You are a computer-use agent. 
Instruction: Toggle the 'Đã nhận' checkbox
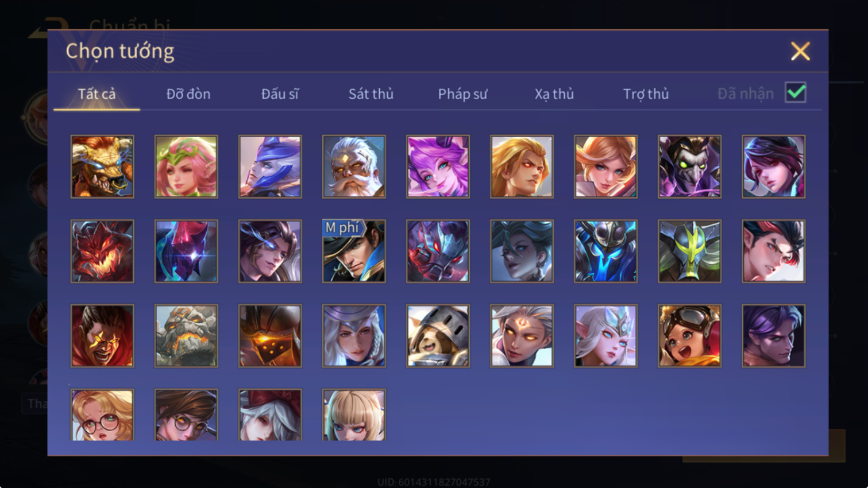pos(796,92)
